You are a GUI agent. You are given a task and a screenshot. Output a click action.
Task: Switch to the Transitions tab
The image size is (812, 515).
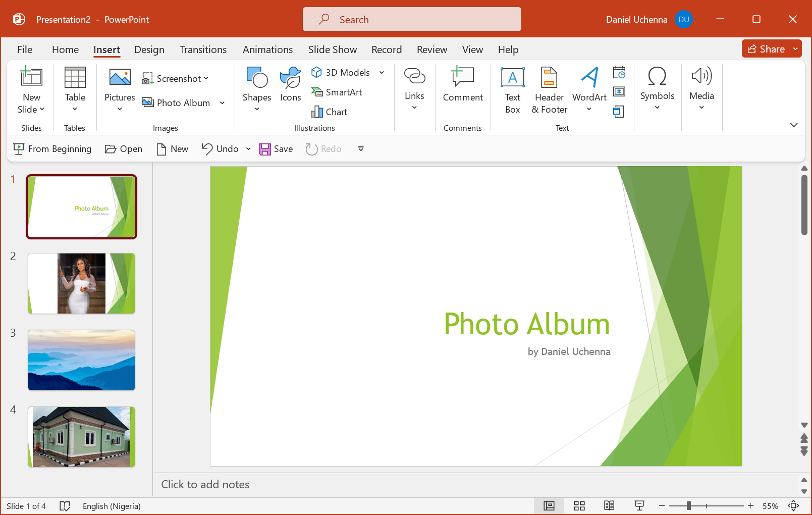[203, 49]
